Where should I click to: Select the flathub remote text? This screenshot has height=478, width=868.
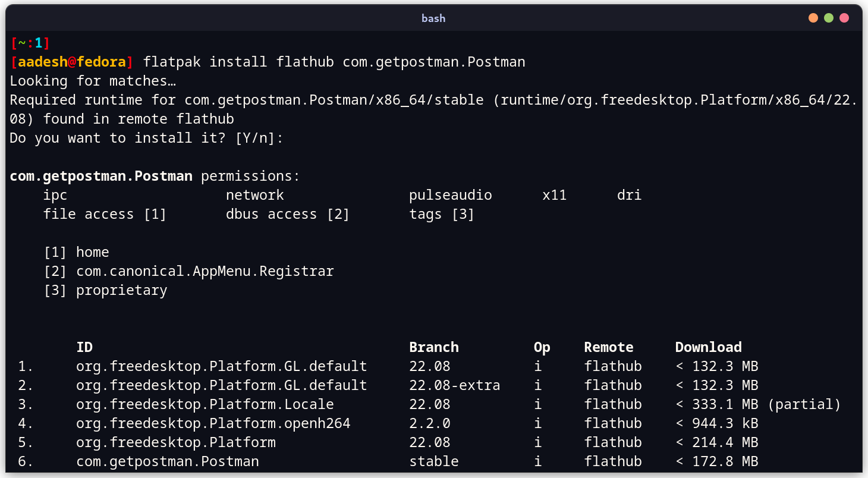pyautogui.click(x=613, y=461)
